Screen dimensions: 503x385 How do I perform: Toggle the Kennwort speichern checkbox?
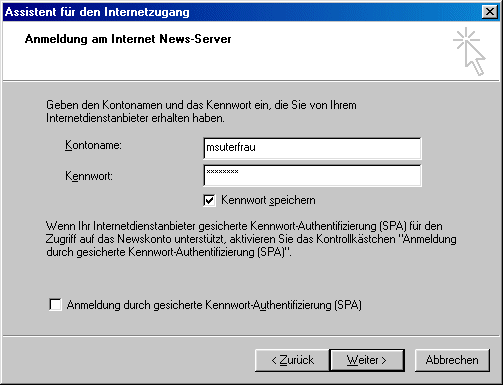pos(209,200)
